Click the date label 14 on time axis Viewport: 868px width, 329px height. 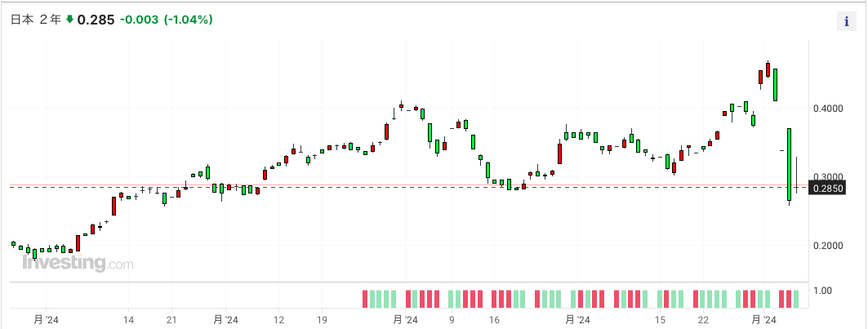[x=128, y=320]
